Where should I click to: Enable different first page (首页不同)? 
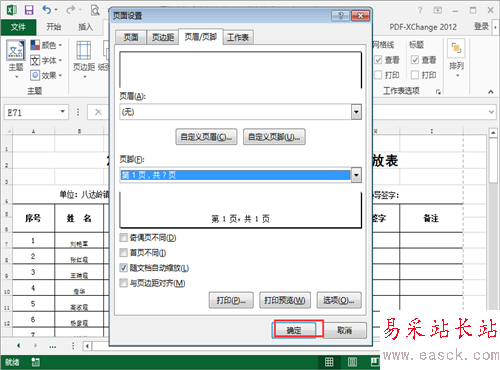pyautogui.click(x=124, y=253)
